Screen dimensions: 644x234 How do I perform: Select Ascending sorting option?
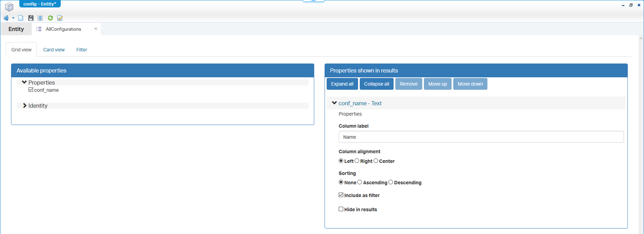click(x=360, y=182)
